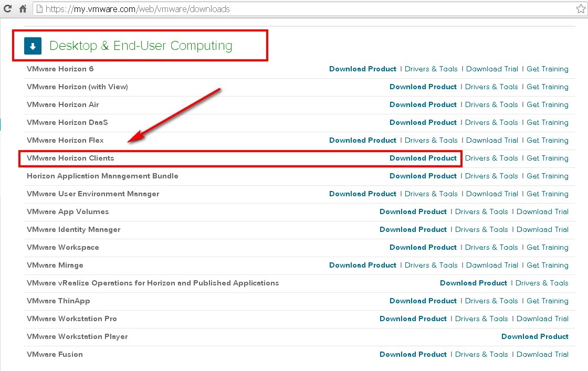Image resolution: width=588 pixels, height=371 pixels.
Task: Click the VMware Fusion row name
Action: (55, 355)
